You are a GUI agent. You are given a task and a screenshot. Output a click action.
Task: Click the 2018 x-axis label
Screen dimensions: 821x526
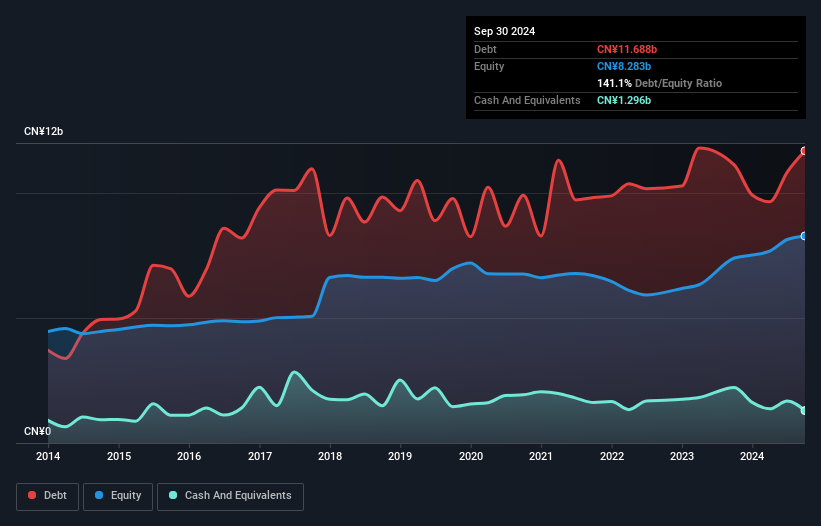(330, 456)
